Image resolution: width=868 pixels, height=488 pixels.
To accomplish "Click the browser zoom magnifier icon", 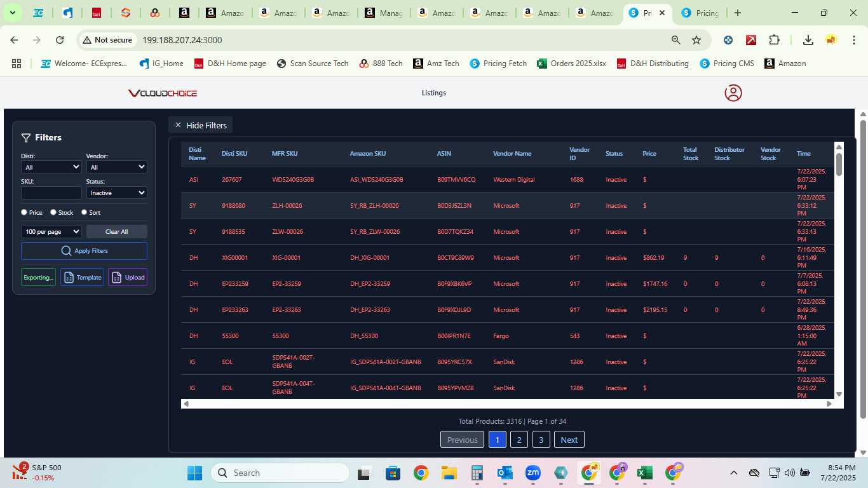I will coord(676,40).
